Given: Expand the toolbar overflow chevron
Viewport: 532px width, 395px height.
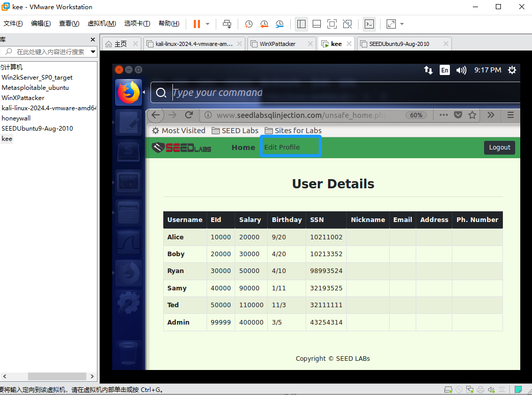Looking at the screenshot, I should pos(491,115).
